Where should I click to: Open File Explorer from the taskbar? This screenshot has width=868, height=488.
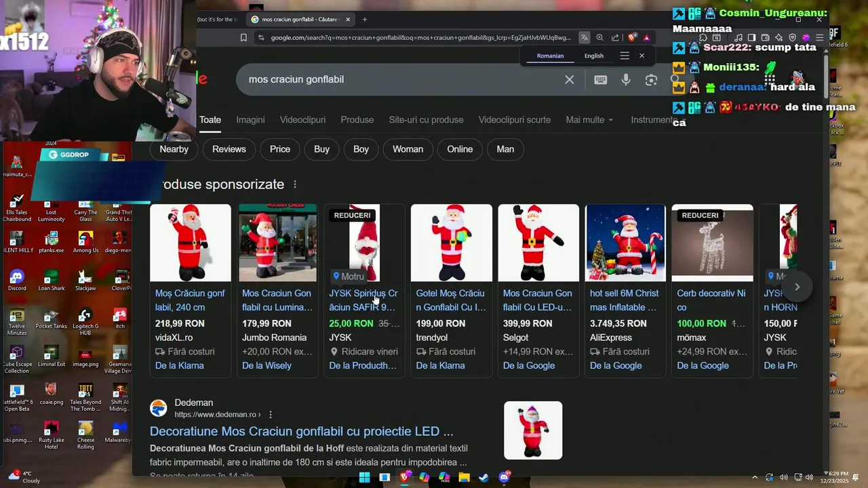(464, 477)
